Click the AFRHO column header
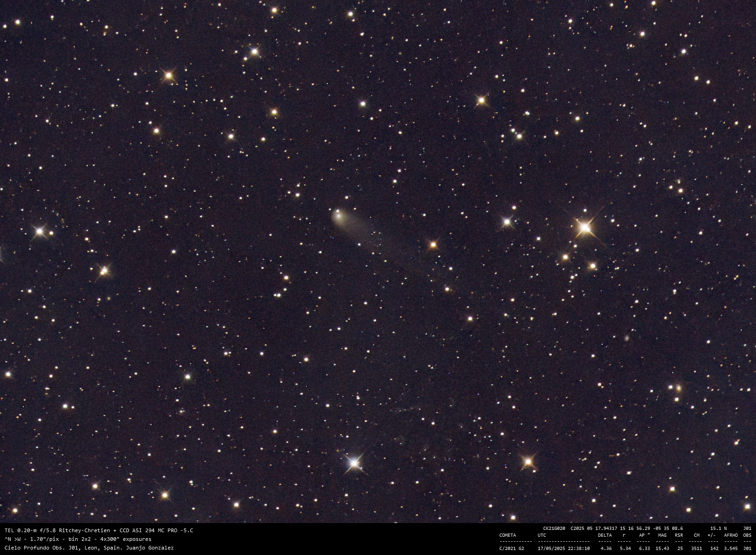Viewport: 756px width, 555px height. pyautogui.click(x=730, y=535)
